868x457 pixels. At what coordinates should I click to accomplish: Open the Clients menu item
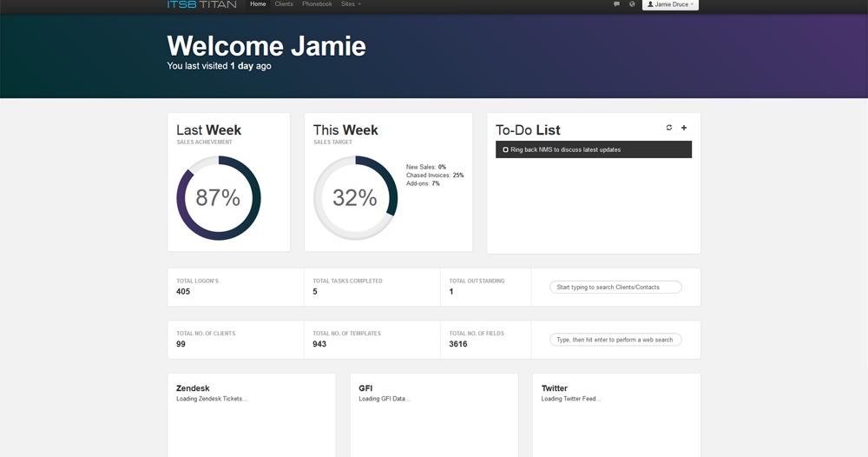284,4
